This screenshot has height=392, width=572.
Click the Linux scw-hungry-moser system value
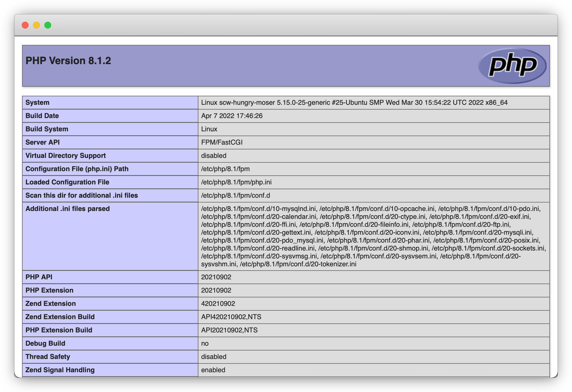point(354,103)
